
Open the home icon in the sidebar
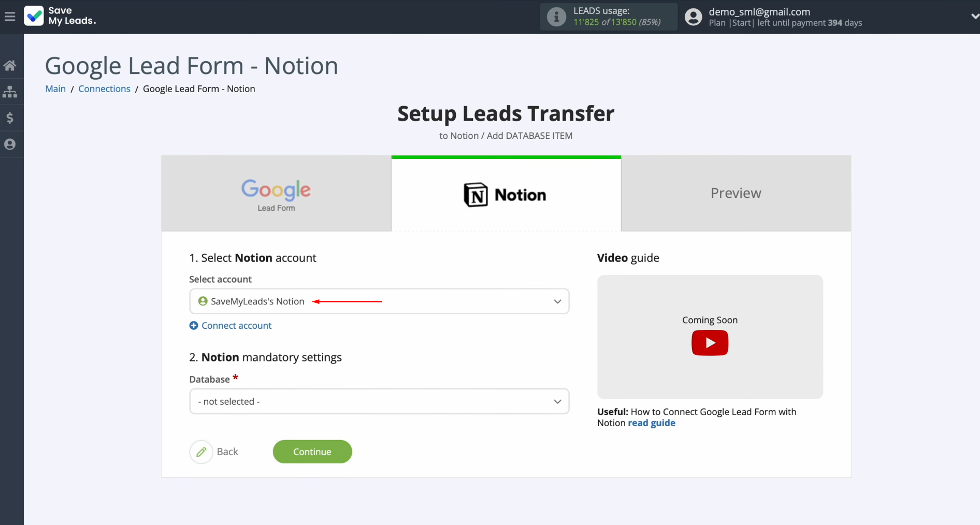tap(10, 65)
